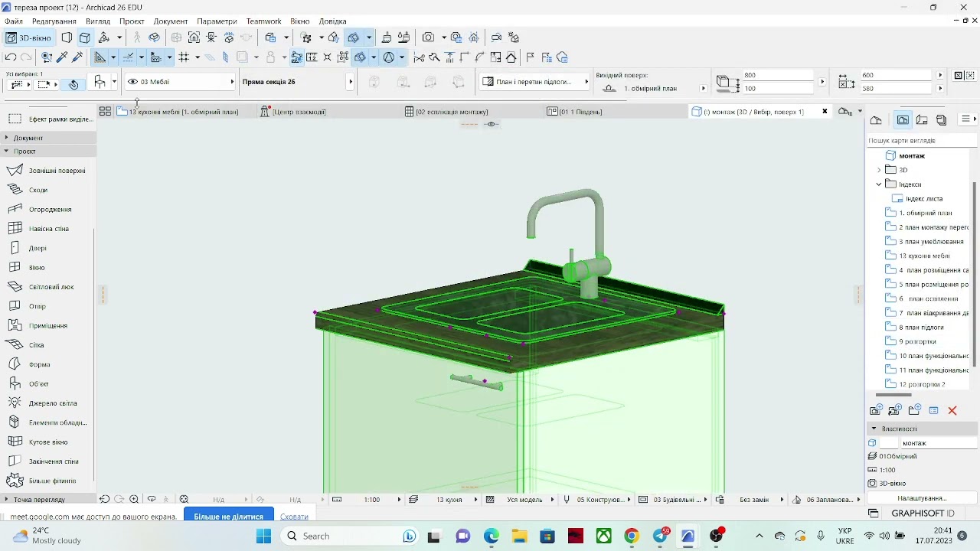Expand the Документ toolbox section

(6, 138)
